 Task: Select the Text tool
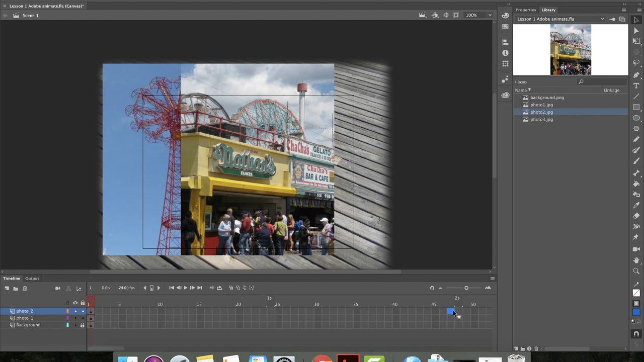click(636, 85)
